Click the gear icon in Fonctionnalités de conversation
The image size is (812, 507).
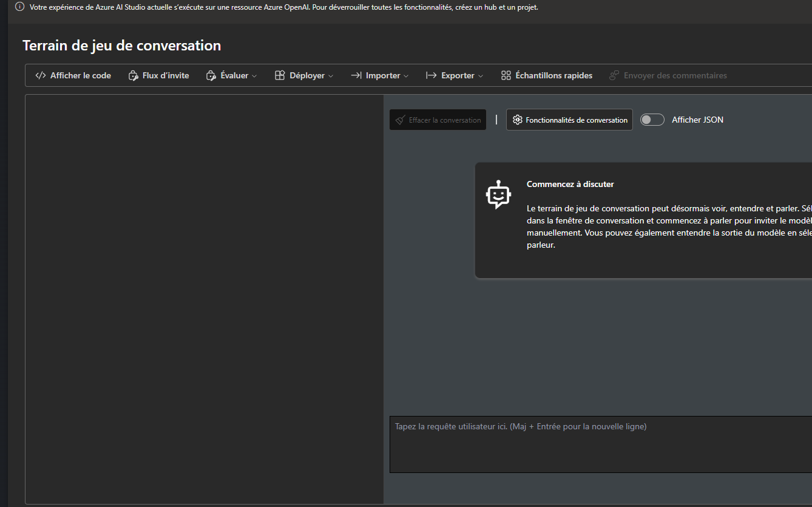coord(517,120)
